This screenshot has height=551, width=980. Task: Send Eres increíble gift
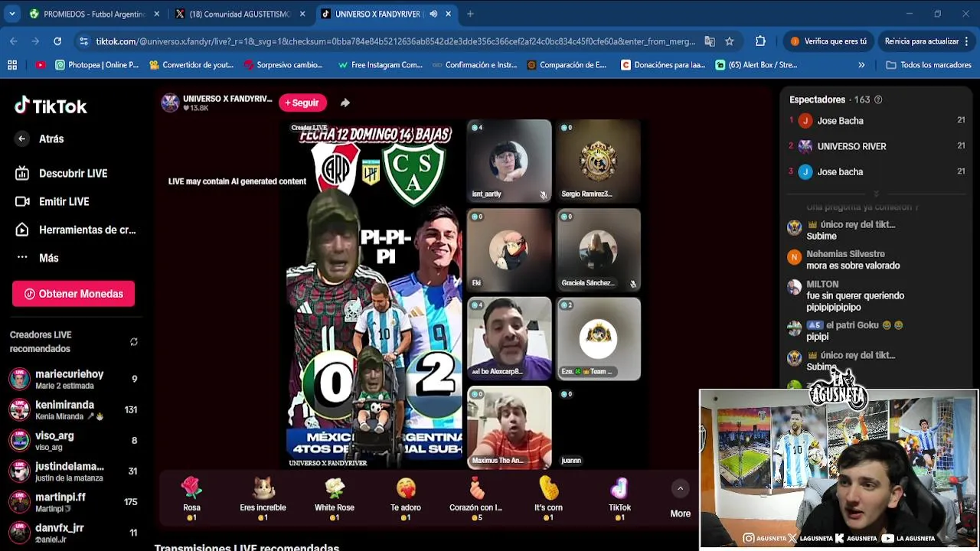coord(263,498)
